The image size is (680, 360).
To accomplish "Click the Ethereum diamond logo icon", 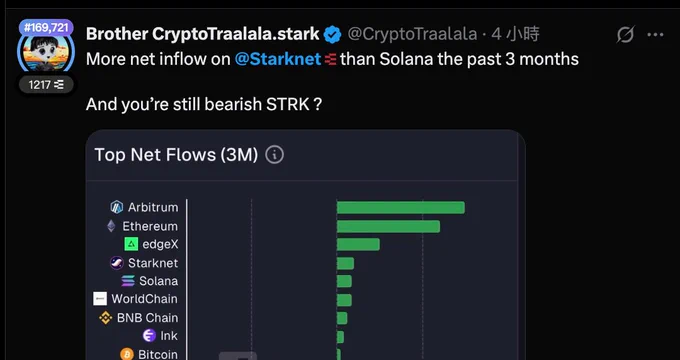I will tap(111, 226).
